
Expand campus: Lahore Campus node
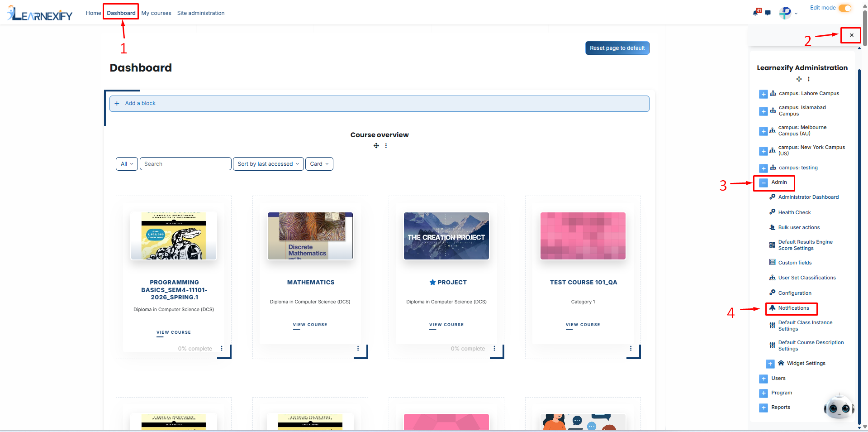pyautogui.click(x=764, y=94)
